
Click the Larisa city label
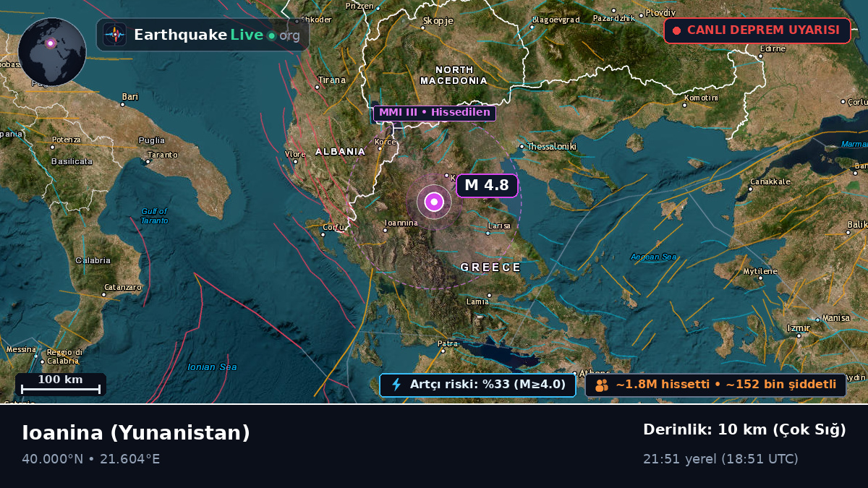pyautogui.click(x=499, y=226)
